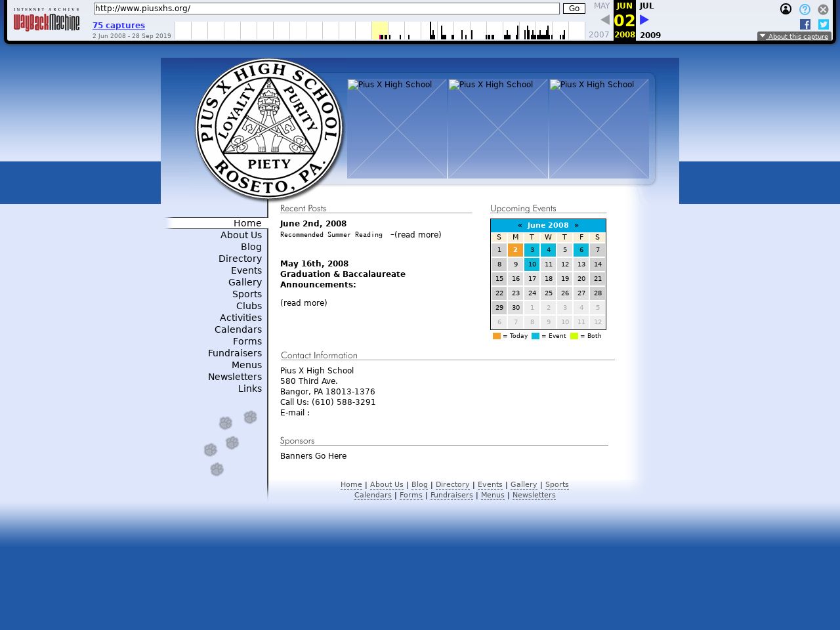840x630 pixels.
Task: Go to previous month in calendar
Action: pos(520,225)
